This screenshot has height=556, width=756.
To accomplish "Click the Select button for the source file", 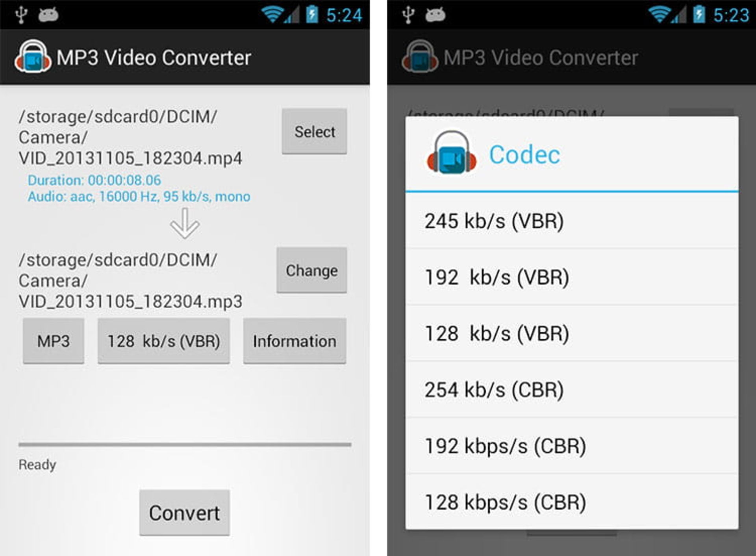I will 315,131.
